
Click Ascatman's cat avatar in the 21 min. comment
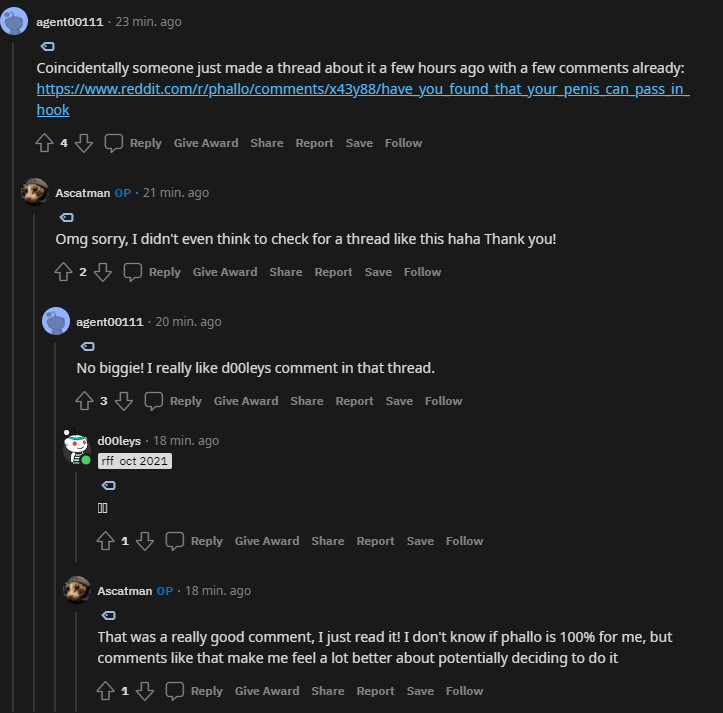[x=35, y=192]
